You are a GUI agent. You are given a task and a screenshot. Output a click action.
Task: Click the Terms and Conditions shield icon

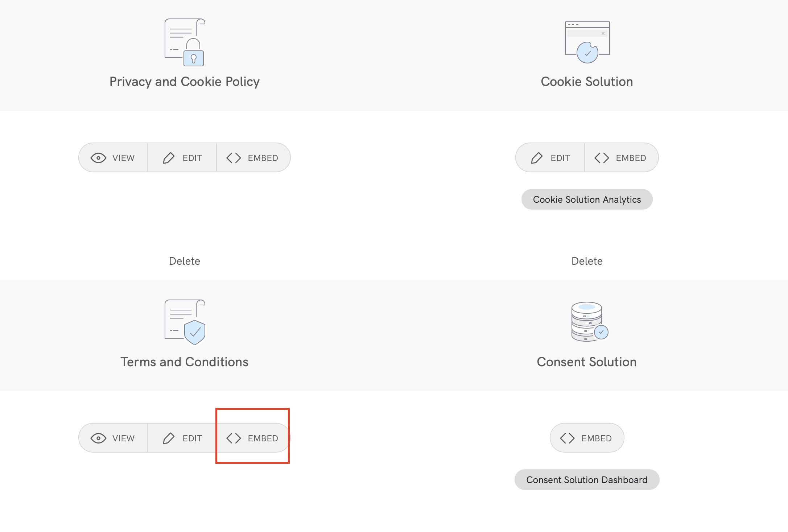[185, 322]
